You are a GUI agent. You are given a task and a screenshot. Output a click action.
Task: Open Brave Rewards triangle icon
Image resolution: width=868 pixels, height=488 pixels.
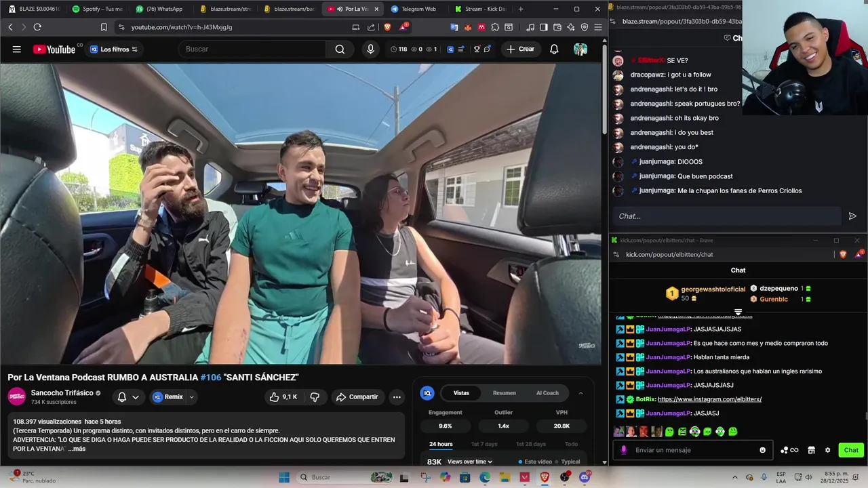[x=403, y=27]
